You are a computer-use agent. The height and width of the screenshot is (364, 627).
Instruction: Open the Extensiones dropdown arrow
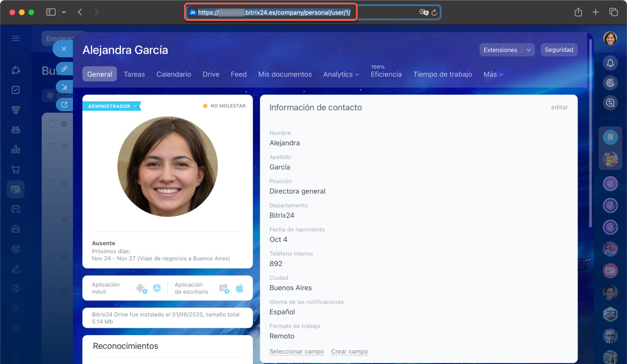528,50
